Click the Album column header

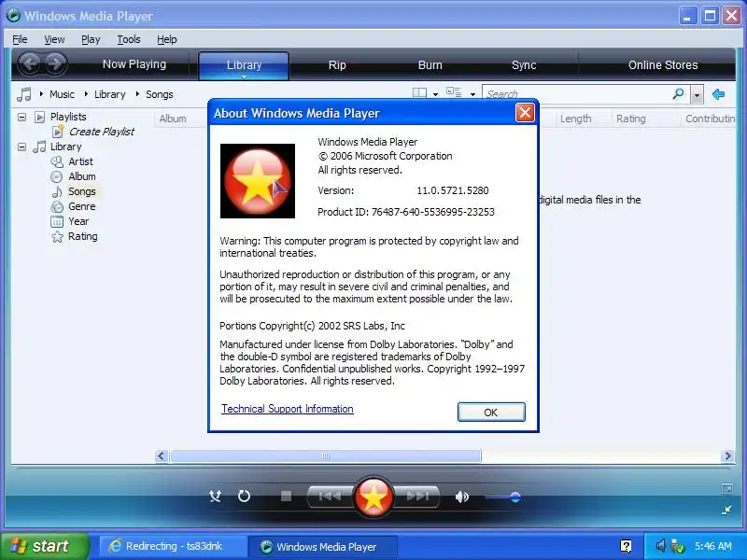click(173, 119)
